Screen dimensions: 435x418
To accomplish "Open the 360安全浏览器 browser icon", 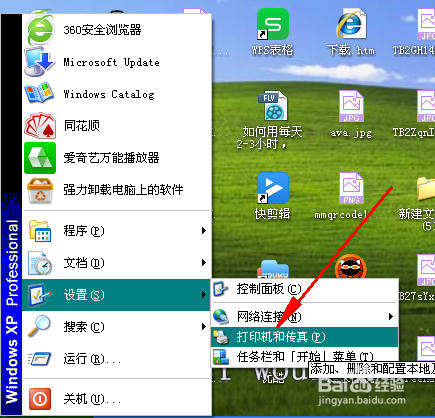I will pyautogui.click(x=40, y=30).
